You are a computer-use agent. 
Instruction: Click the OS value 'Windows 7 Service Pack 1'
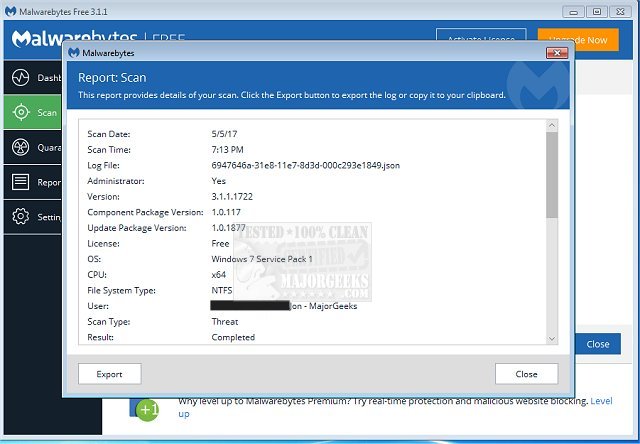point(262,259)
